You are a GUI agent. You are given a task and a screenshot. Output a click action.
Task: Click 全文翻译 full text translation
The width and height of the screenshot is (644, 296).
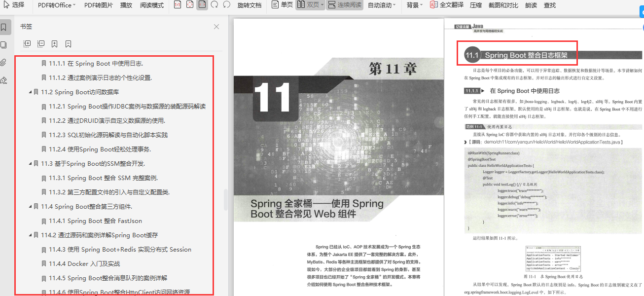pyautogui.click(x=447, y=5)
